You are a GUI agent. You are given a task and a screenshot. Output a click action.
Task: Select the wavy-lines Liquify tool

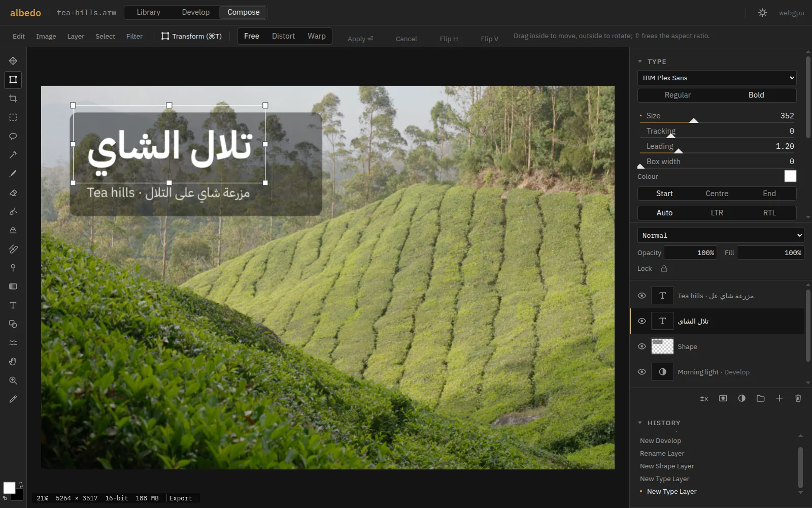[x=13, y=343]
